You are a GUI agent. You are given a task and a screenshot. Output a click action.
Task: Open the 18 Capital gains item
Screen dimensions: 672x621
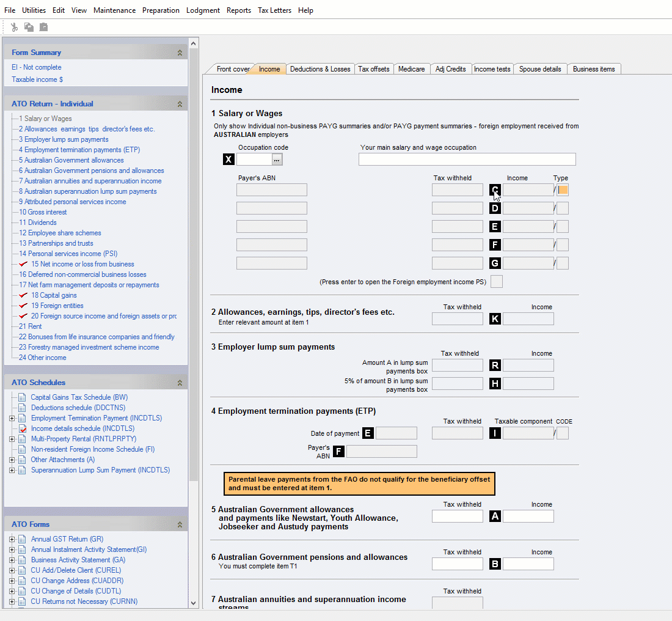click(x=54, y=295)
